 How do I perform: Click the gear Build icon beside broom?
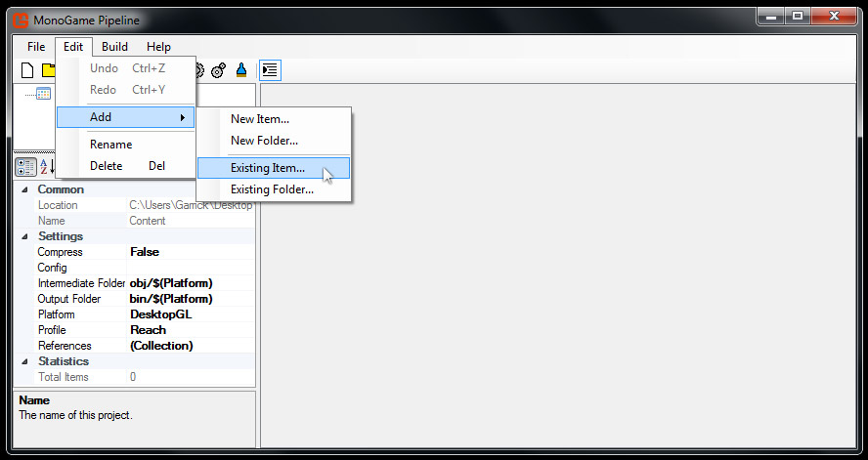(x=219, y=70)
